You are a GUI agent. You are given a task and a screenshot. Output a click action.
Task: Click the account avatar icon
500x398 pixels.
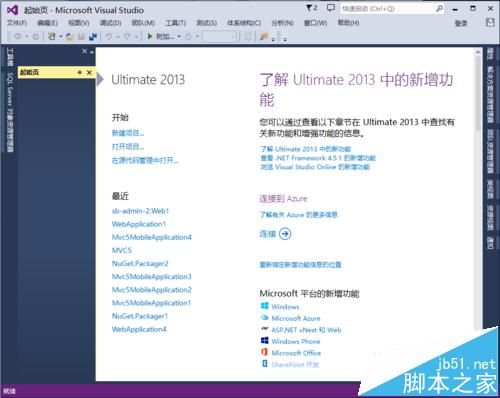pos(490,23)
